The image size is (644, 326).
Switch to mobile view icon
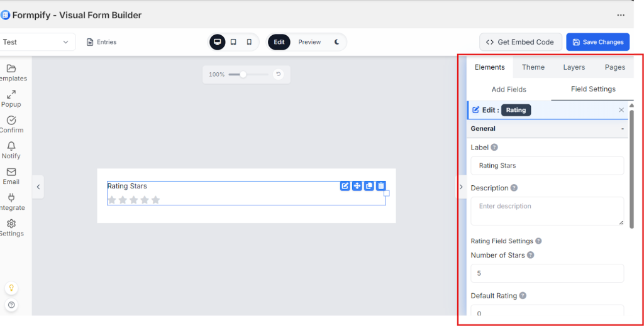249,42
